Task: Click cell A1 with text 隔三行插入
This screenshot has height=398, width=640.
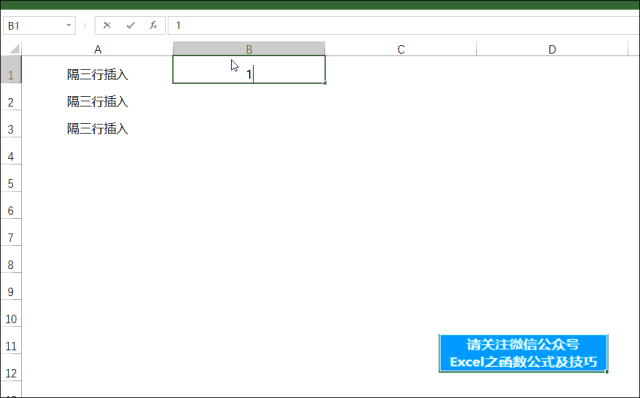Action: [98, 74]
